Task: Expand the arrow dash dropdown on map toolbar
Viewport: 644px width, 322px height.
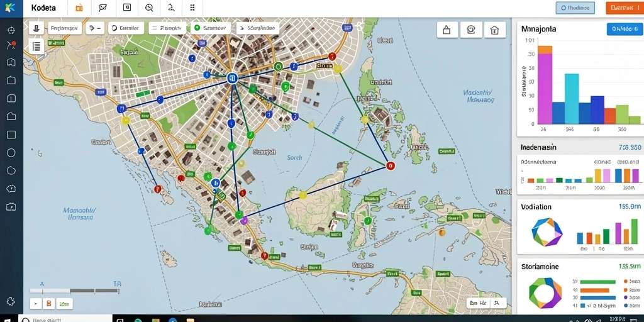Action: click(x=95, y=28)
